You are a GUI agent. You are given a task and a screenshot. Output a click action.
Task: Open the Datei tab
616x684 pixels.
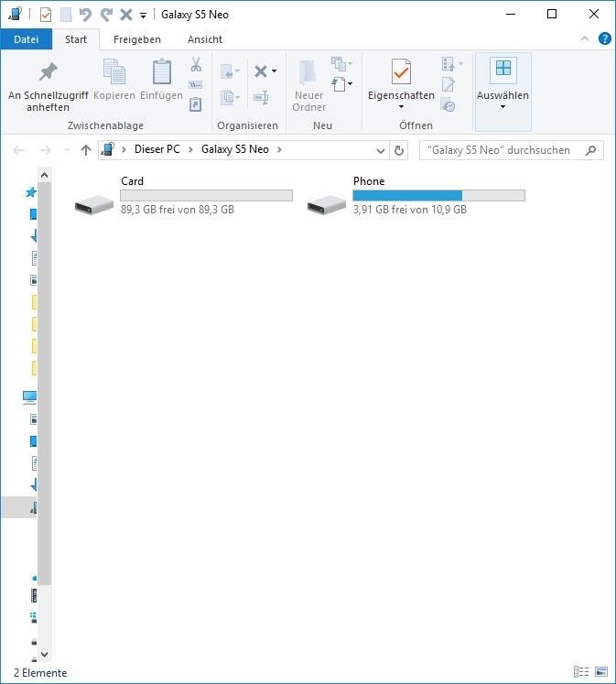tap(27, 39)
